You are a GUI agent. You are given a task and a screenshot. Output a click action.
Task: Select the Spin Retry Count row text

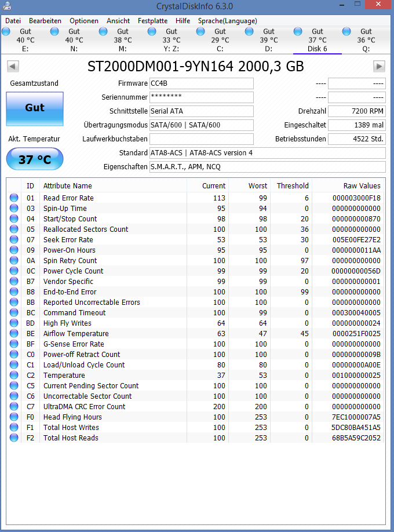[70, 261]
